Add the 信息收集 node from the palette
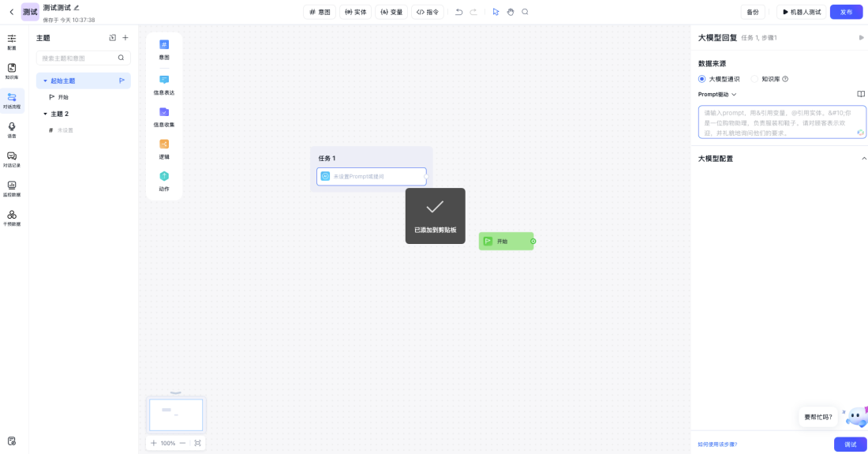868x454 pixels. 164,112
